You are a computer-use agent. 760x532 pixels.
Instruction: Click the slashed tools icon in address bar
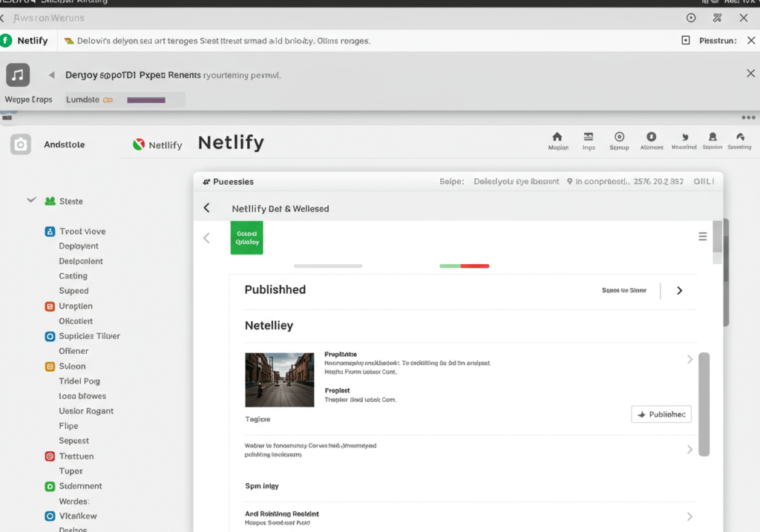[718, 18]
